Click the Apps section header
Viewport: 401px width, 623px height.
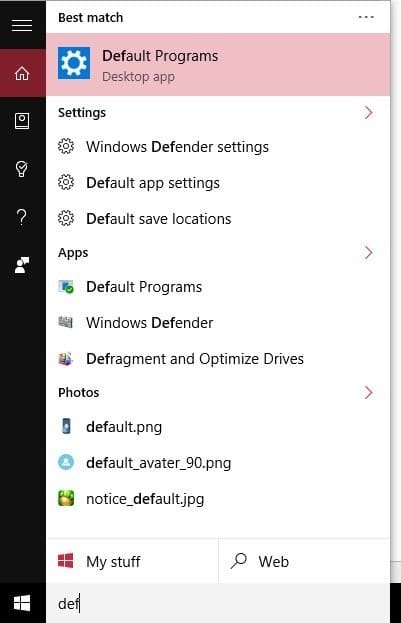pyautogui.click(x=73, y=253)
